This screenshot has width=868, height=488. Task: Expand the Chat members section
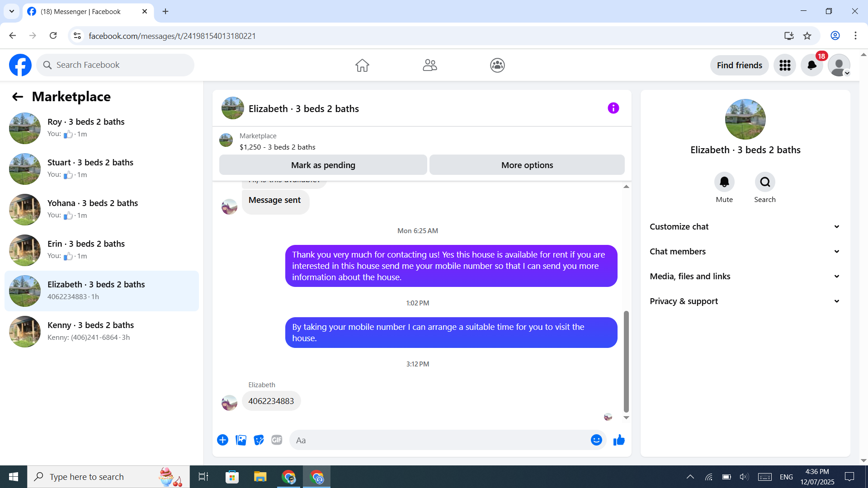pos(745,252)
